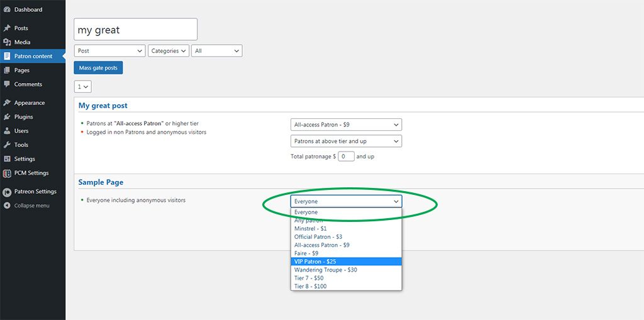Click the Total patronage amount field
Screen dimensions: 644x320
point(347,157)
